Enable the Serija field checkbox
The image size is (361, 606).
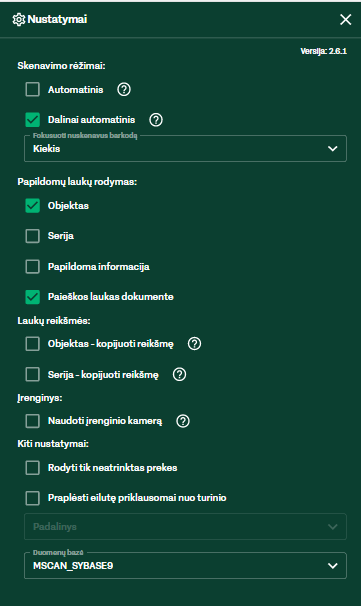pyautogui.click(x=32, y=236)
